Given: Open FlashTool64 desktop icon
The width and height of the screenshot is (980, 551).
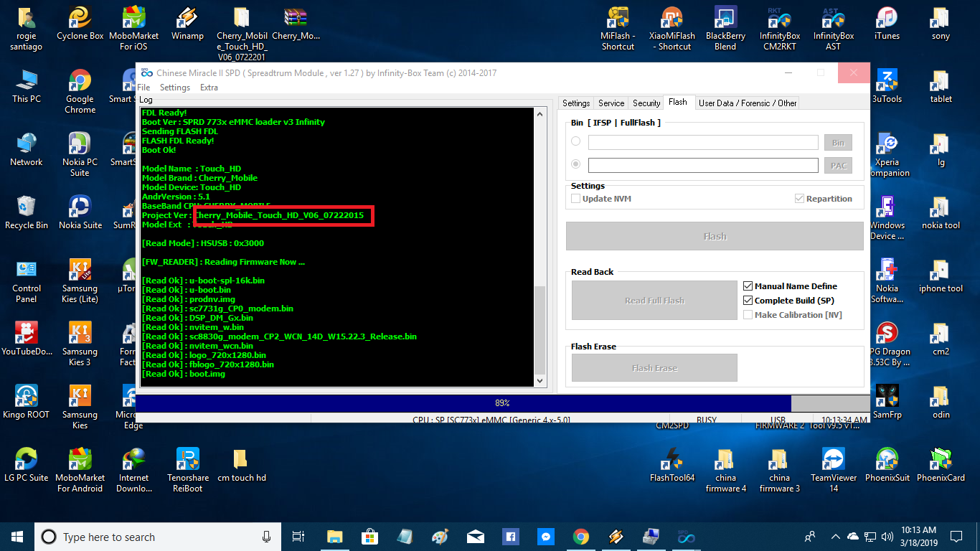Looking at the screenshot, I should 672,465.
